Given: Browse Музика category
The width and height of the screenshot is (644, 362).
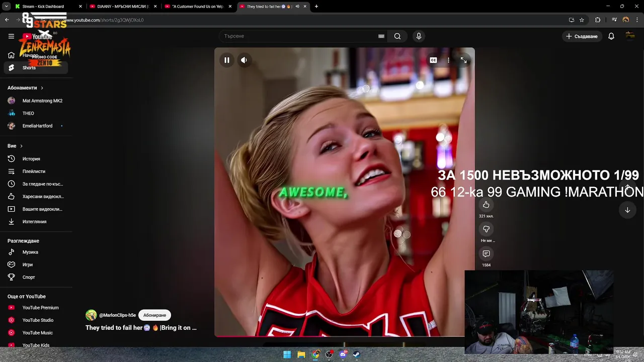Looking at the screenshot, I should point(36,252).
